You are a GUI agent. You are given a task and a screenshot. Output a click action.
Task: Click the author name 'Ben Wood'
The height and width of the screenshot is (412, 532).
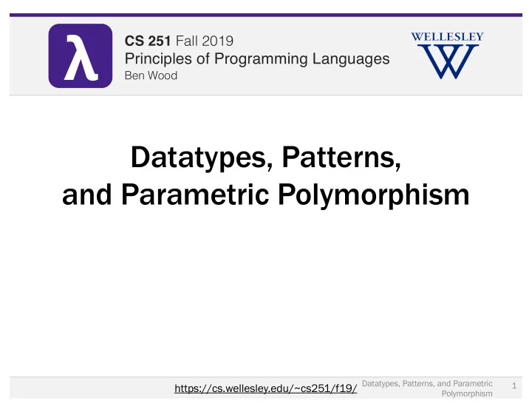click(151, 75)
